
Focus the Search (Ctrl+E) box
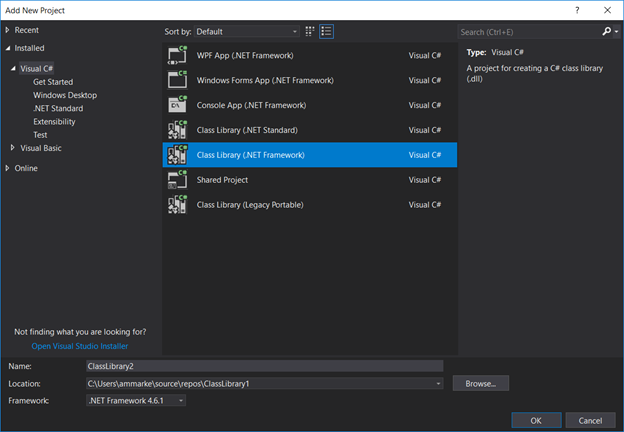[x=529, y=32]
